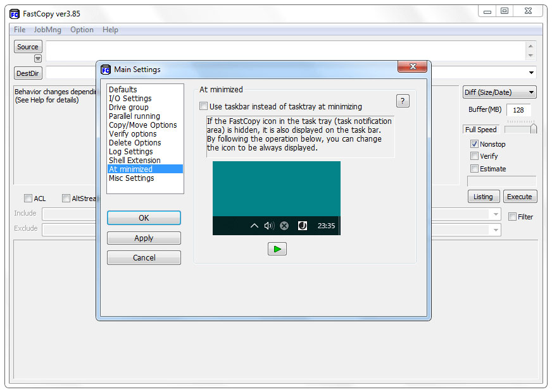
Task: Open the Diff (Size/Date) copy mode dropdown
Action: (x=499, y=92)
